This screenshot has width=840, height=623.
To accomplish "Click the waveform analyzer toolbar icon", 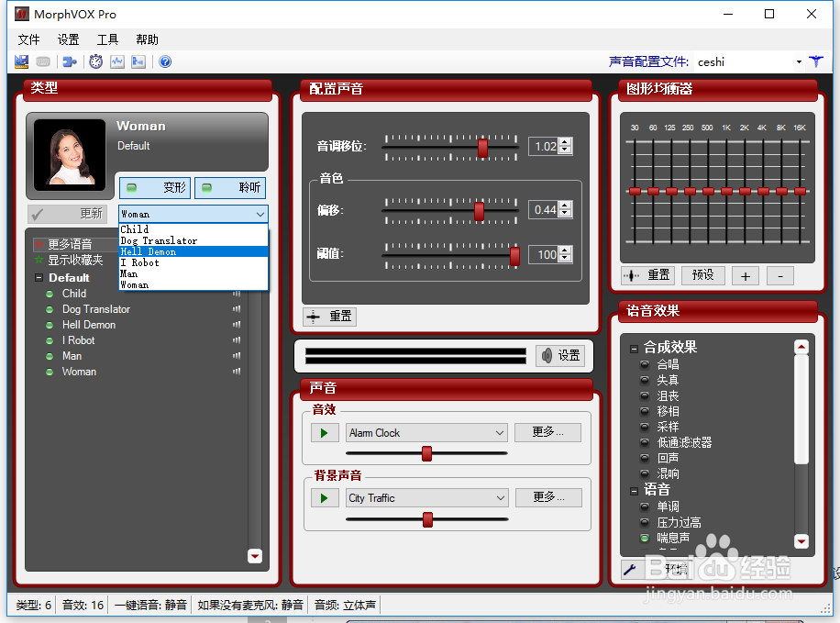I will click(117, 61).
